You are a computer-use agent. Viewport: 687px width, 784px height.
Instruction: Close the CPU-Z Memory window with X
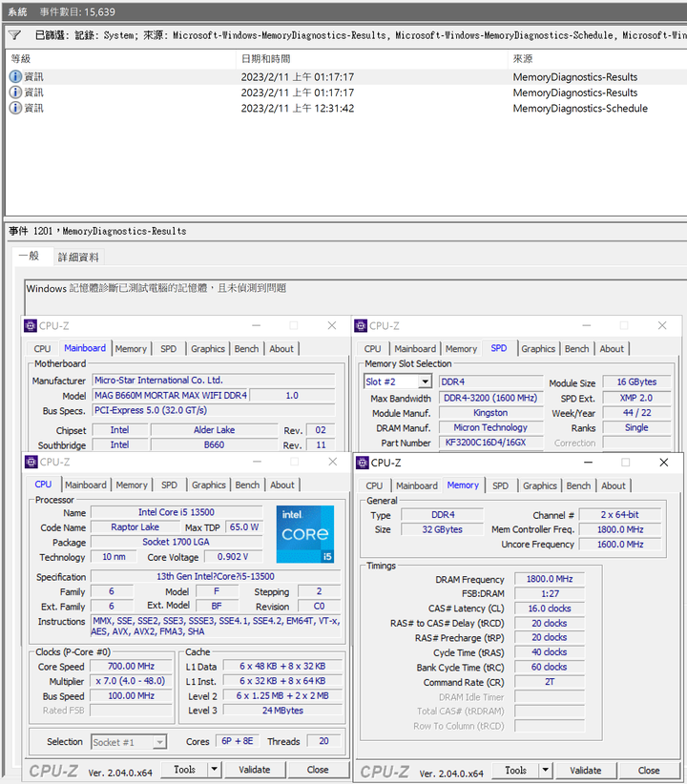[663, 463]
